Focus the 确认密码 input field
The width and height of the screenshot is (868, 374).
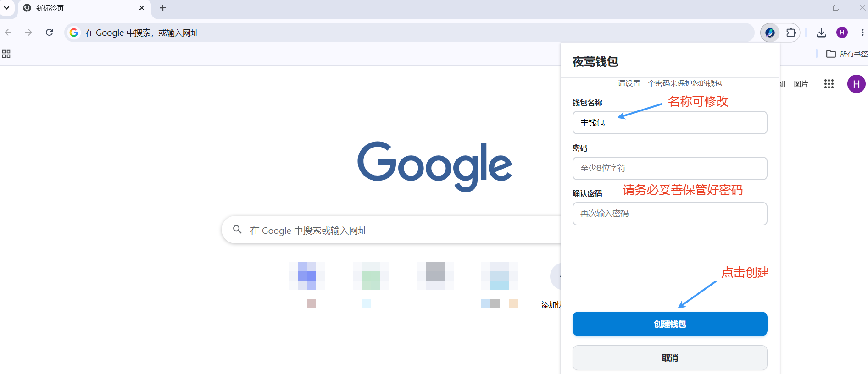point(670,214)
